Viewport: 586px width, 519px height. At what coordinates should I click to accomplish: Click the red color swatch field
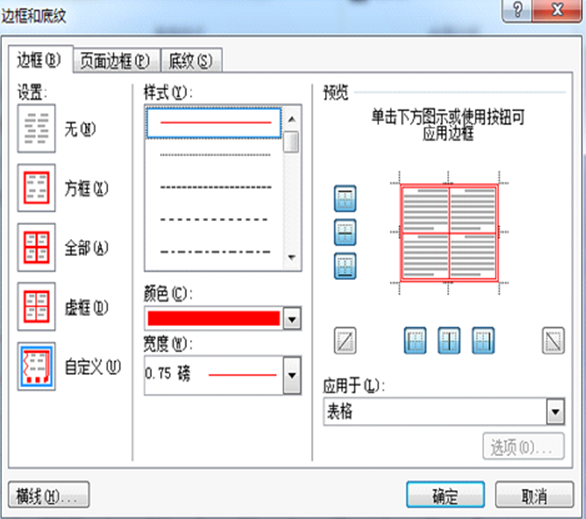point(214,319)
